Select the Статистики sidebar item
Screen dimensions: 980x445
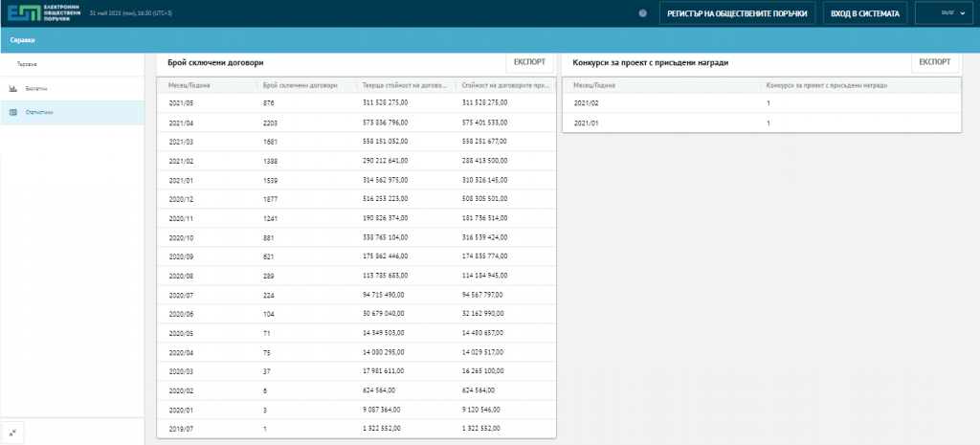pyautogui.click(x=40, y=112)
